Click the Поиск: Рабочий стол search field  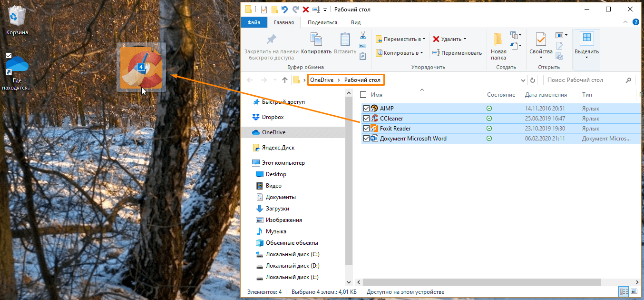coord(585,80)
